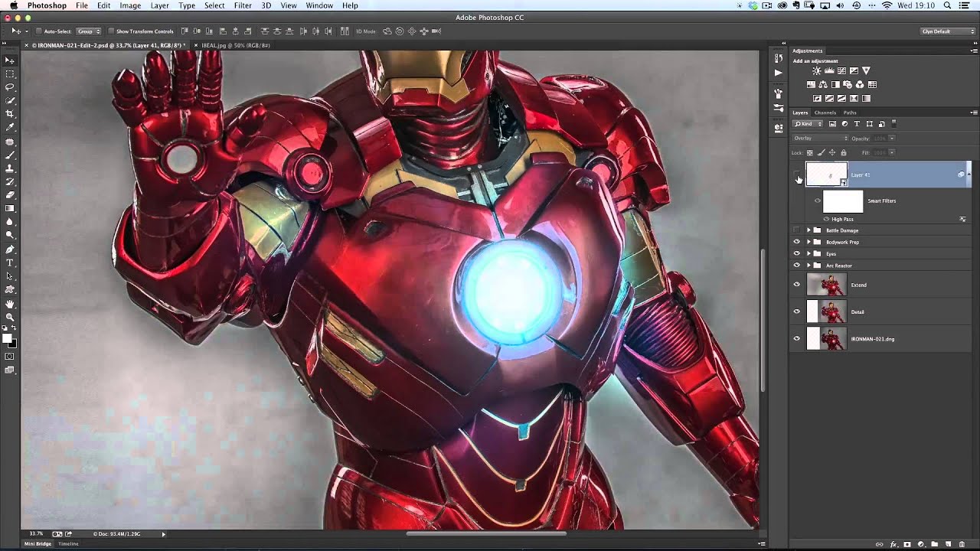Click the foreground color swatch
This screenshot has width=980, height=551.
[x=8, y=338]
